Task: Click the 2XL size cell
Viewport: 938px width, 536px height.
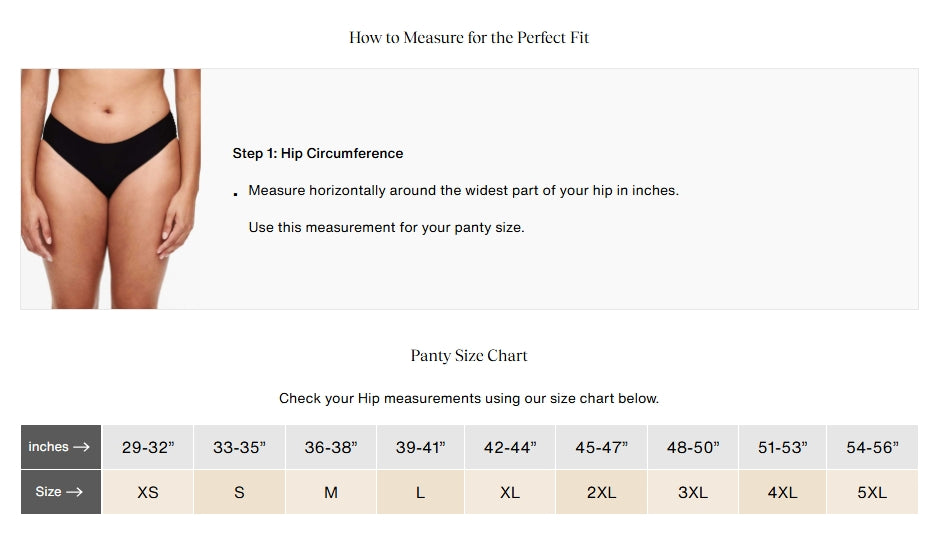Action: pos(601,492)
